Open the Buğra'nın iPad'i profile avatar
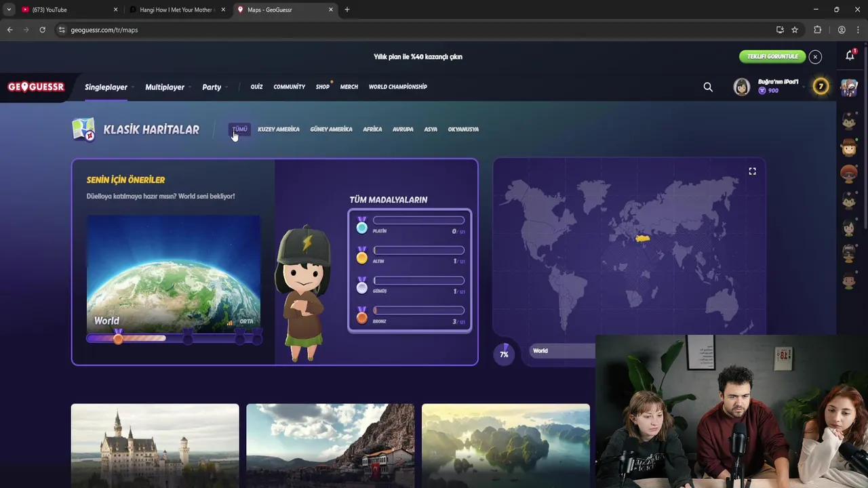Viewport: 868px width, 488px height. [742, 87]
